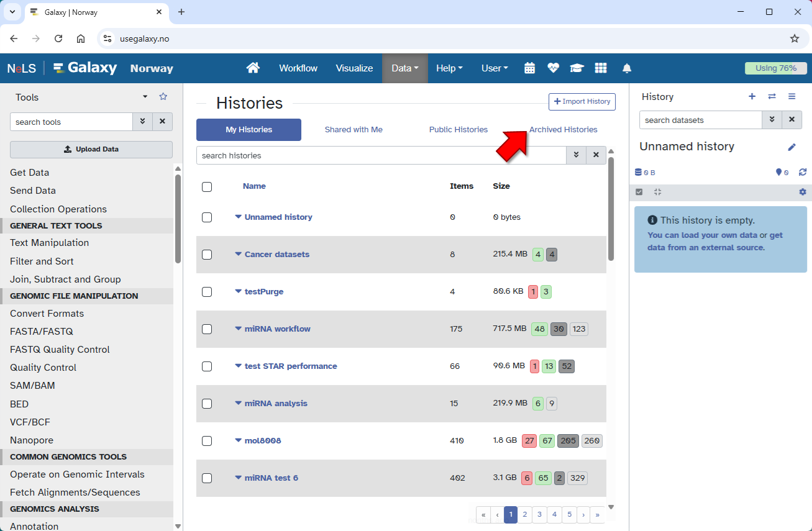Click the Upload Data button
The image size is (812, 531).
coord(91,150)
